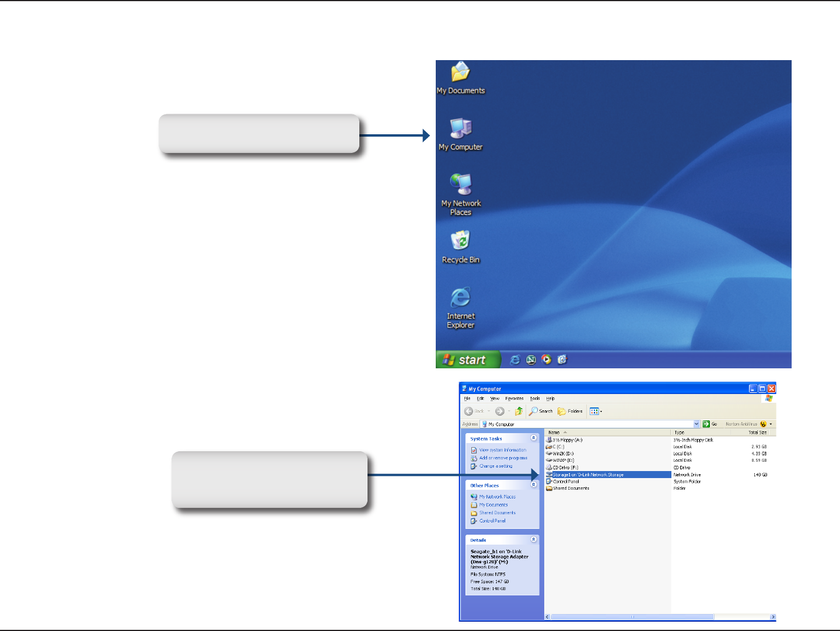Click "File System: NTFS" in Details
840x631 pixels.
pyautogui.click(x=488, y=574)
